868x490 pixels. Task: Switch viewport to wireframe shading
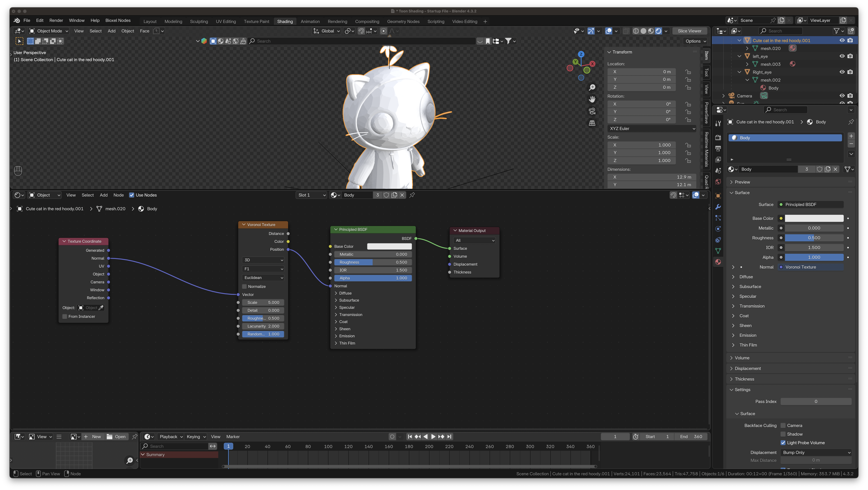(x=636, y=31)
